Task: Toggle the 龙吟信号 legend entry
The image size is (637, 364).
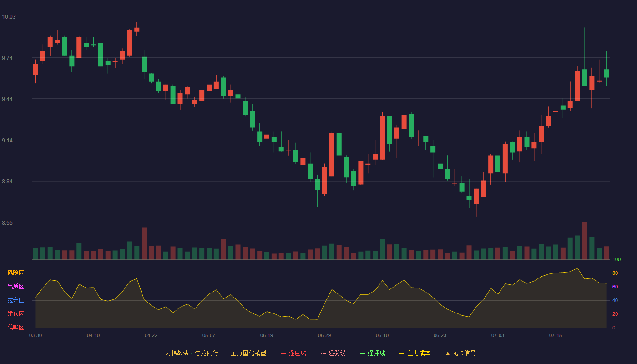Action: (460, 353)
